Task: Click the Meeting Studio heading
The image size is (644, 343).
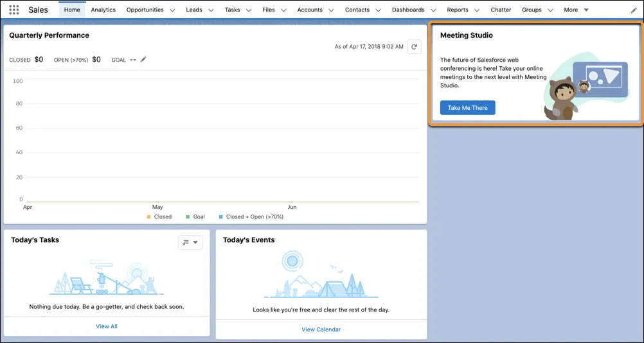Action: tap(467, 35)
